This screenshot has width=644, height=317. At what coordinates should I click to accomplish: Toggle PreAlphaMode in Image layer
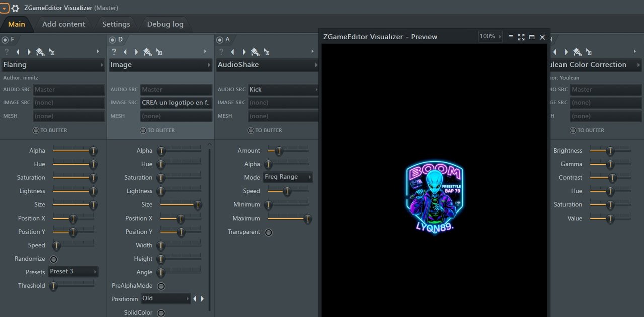point(161,286)
